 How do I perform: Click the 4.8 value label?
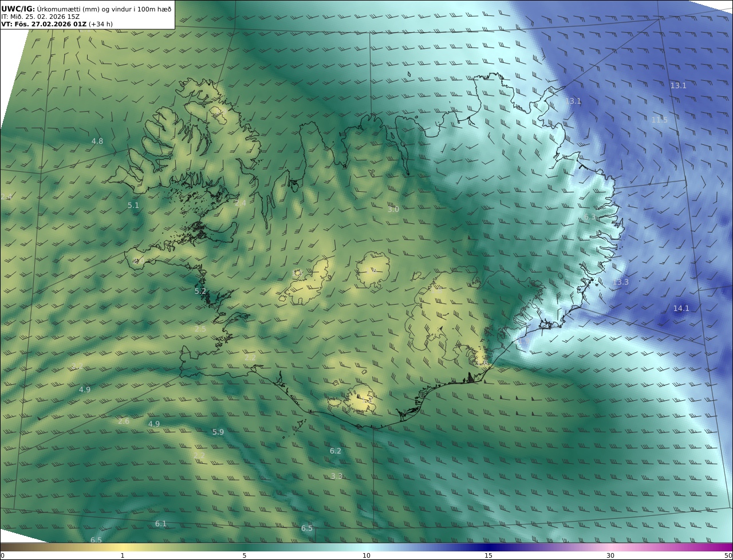pos(97,141)
